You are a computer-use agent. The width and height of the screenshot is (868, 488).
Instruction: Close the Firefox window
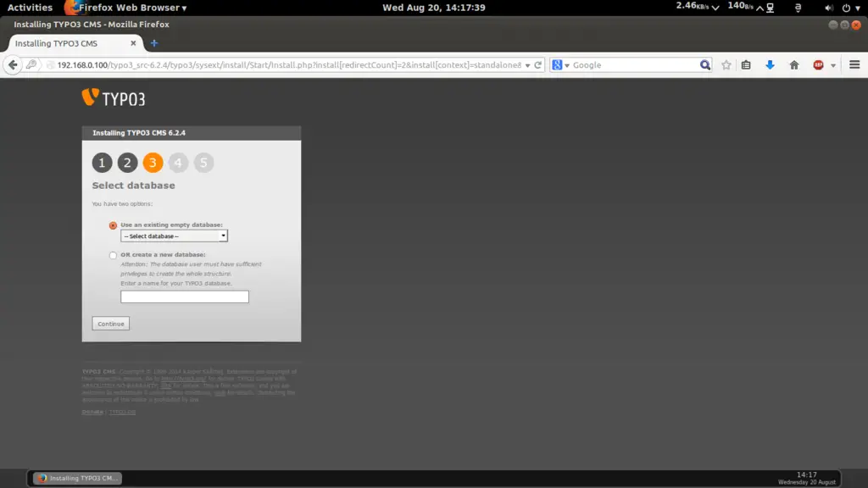[x=856, y=25]
